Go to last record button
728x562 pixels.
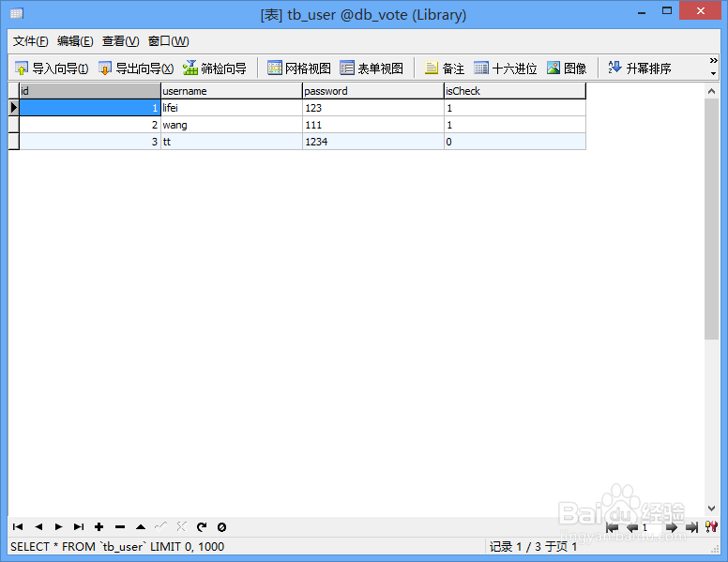pos(79,526)
